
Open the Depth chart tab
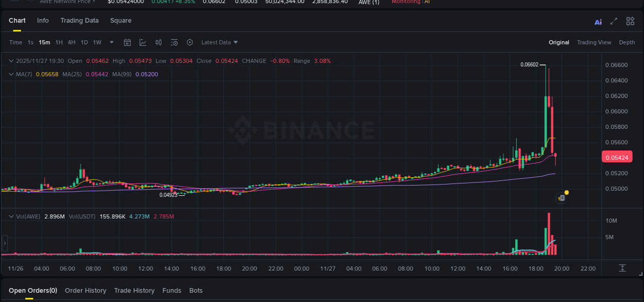627,42
